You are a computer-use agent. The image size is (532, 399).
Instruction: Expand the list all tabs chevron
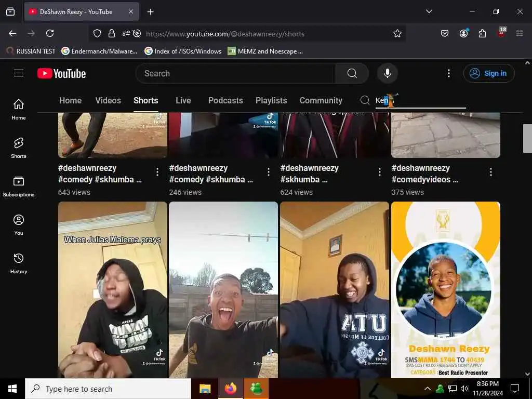pyautogui.click(x=429, y=11)
